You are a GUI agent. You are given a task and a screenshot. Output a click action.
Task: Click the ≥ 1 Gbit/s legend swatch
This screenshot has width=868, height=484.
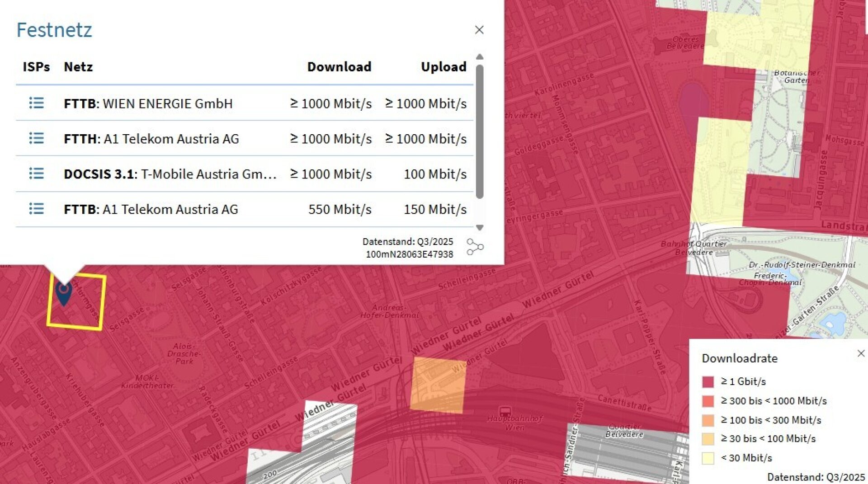708,382
